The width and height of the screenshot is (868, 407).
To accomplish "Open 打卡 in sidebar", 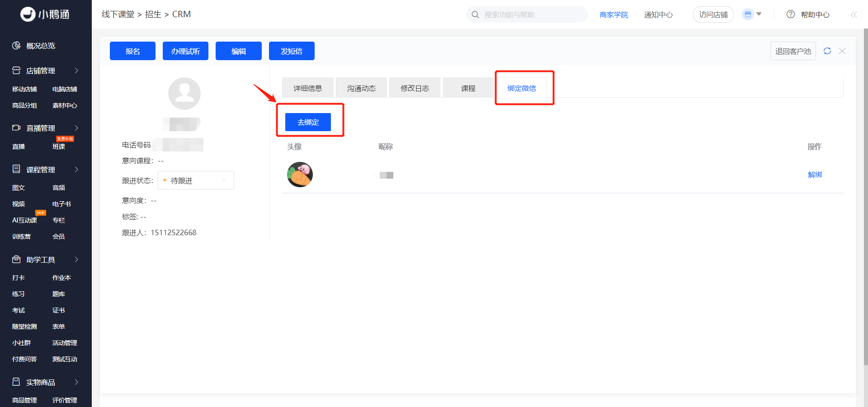I will coord(19,278).
